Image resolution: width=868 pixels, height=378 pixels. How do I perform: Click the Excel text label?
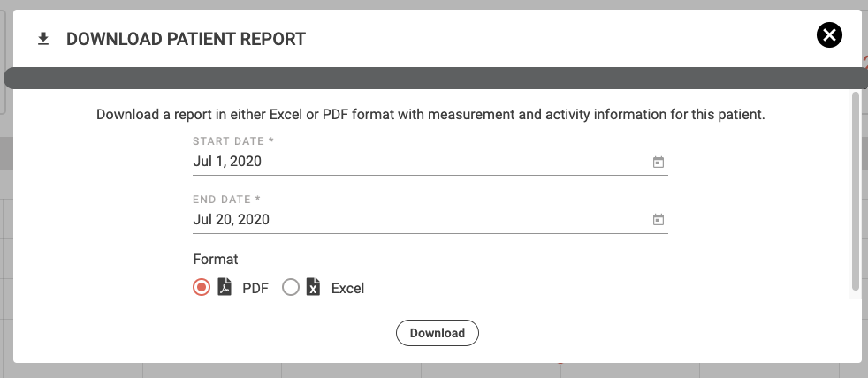(347, 288)
